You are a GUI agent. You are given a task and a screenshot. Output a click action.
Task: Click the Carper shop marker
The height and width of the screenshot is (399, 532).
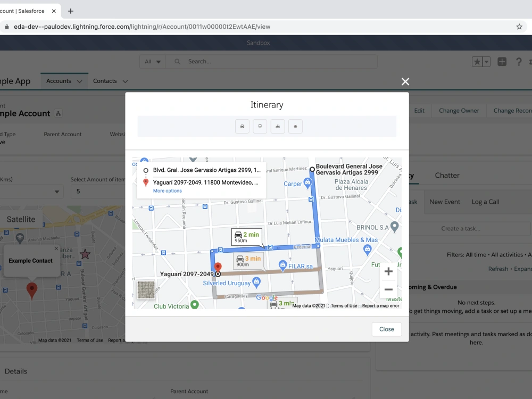tap(307, 183)
